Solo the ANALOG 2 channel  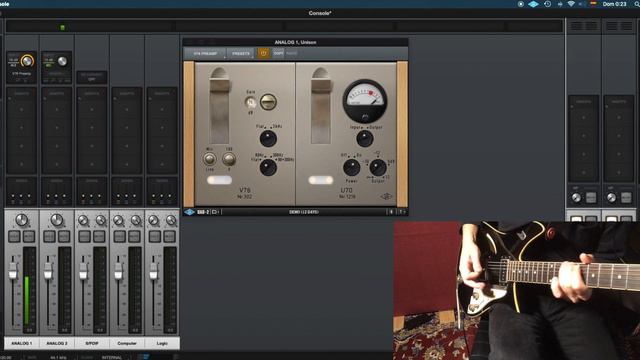(49, 236)
